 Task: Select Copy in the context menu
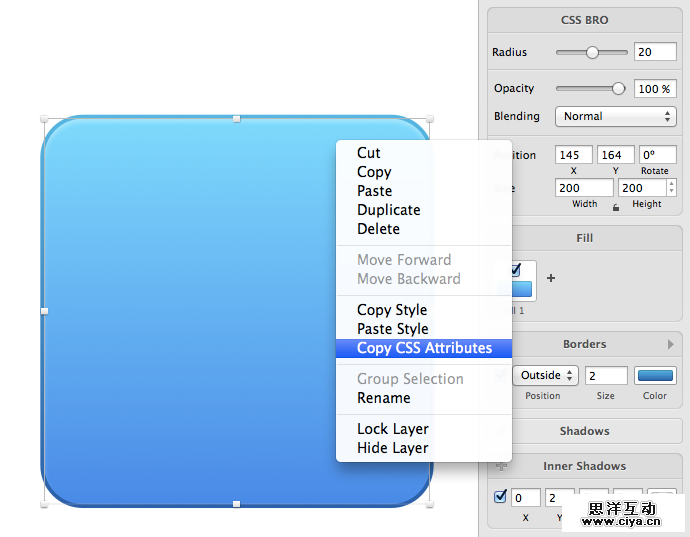click(x=424, y=172)
